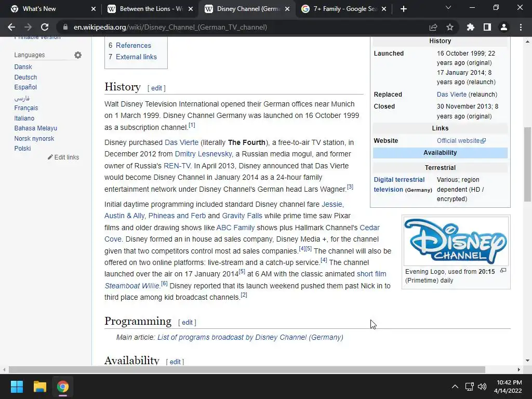The width and height of the screenshot is (532, 399).
Task: Click the horizontal scrollbar thumb
Action: tap(247, 369)
